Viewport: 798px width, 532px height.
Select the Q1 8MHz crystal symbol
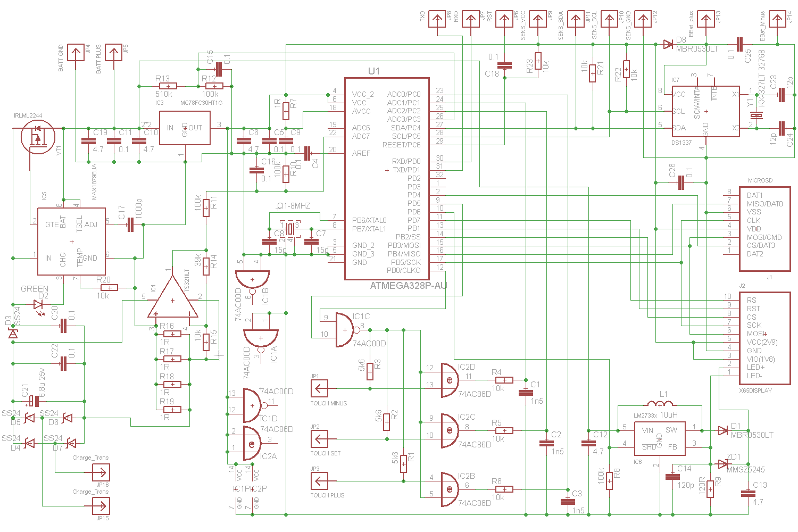tap(290, 229)
